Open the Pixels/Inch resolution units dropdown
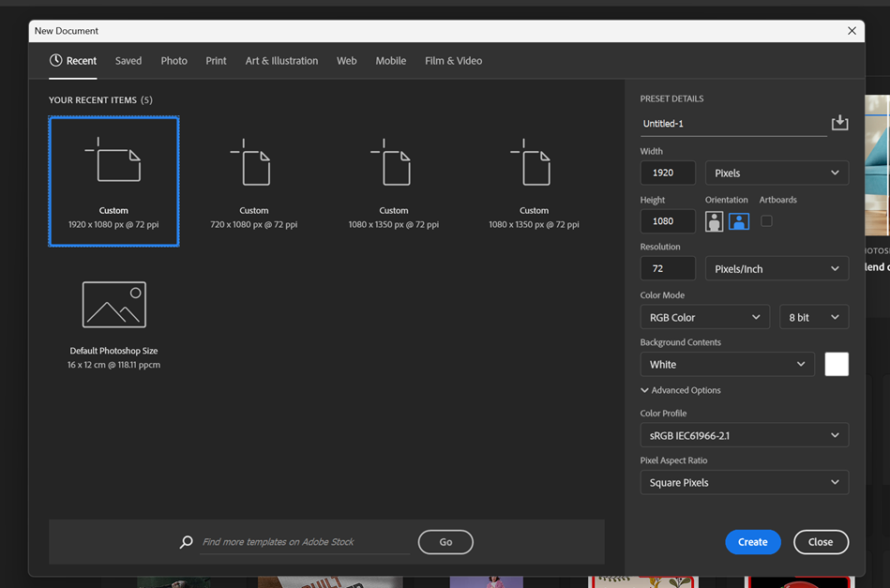Screen dimensions: 890x588 point(777,269)
